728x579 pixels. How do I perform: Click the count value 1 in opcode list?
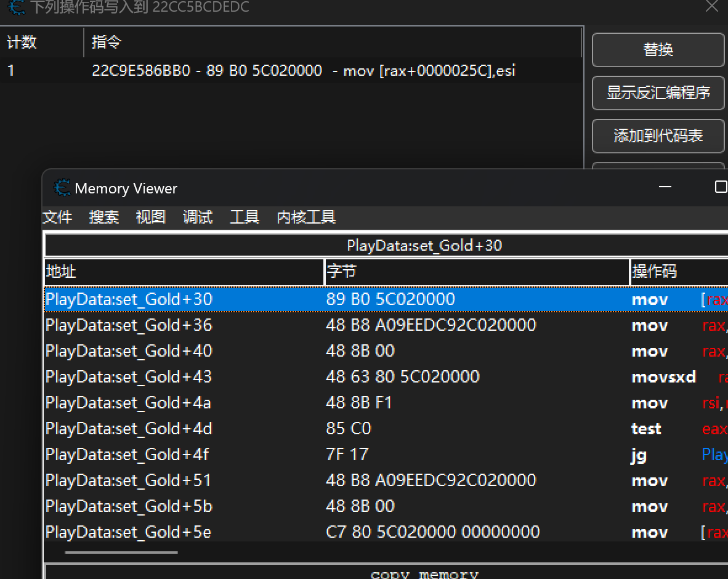pyautogui.click(x=10, y=71)
